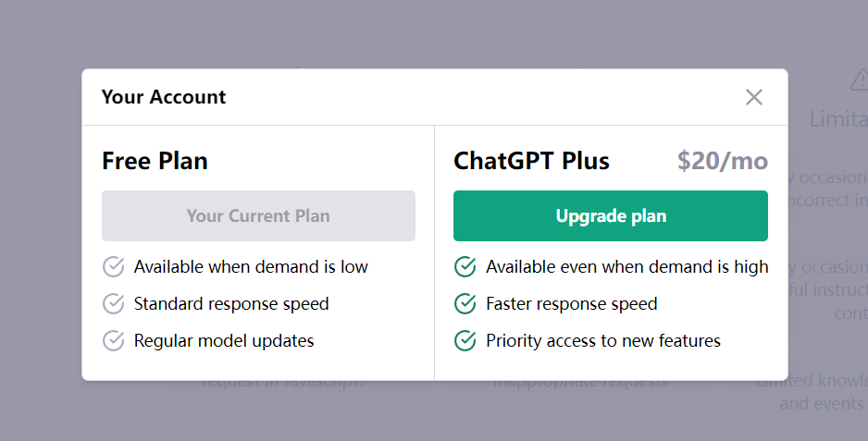Click the green checkmark beside "Faster response speed"
This screenshot has width=868, height=441.
pos(465,304)
